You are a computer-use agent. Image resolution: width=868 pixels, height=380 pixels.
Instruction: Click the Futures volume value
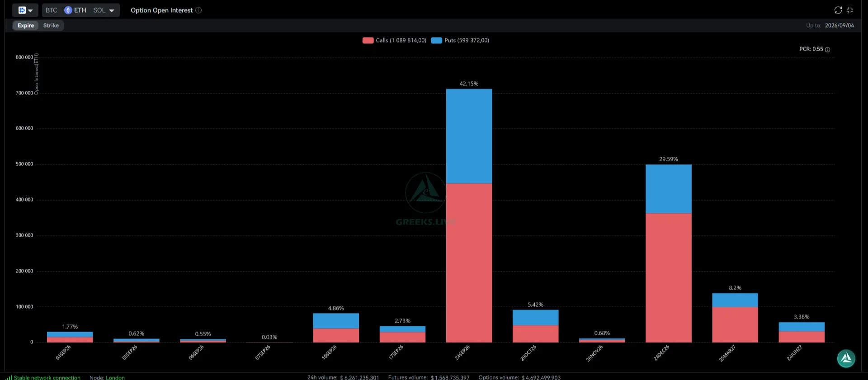click(450, 378)
